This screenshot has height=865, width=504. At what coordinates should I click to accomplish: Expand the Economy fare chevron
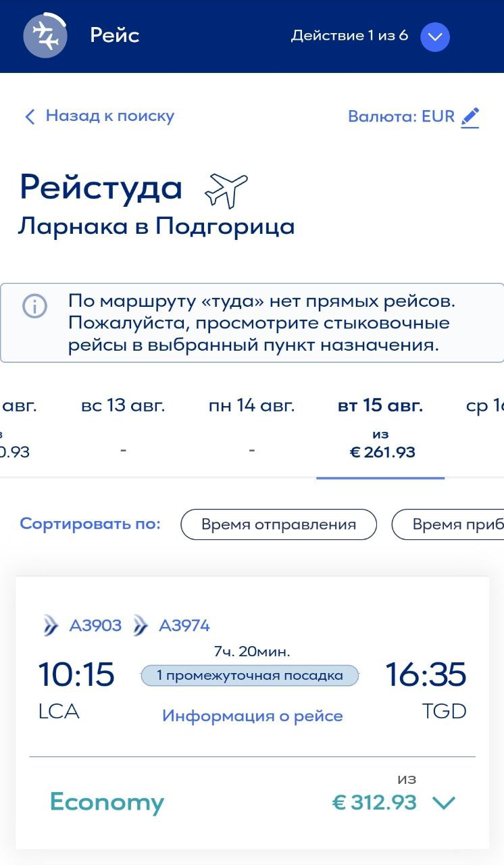pos(444,803)
